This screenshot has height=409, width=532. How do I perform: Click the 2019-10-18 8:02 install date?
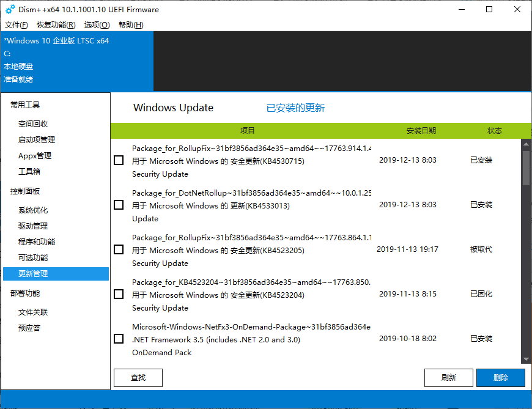[407, 339]
